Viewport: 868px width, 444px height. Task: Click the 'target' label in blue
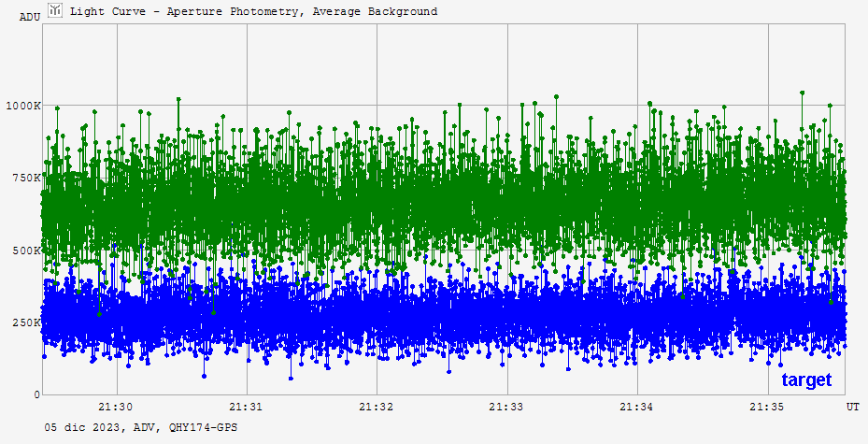tap(806, 380)
